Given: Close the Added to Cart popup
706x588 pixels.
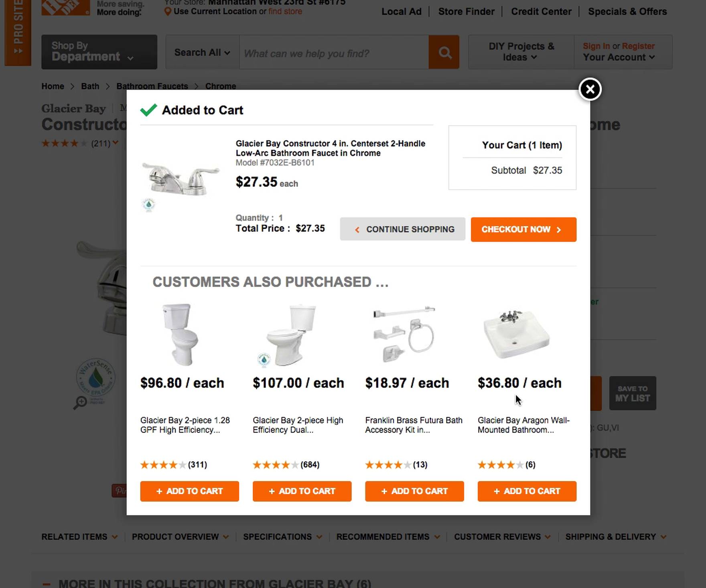Looking at the screenshot, I should pyautogui.click(x=590, y=89).
